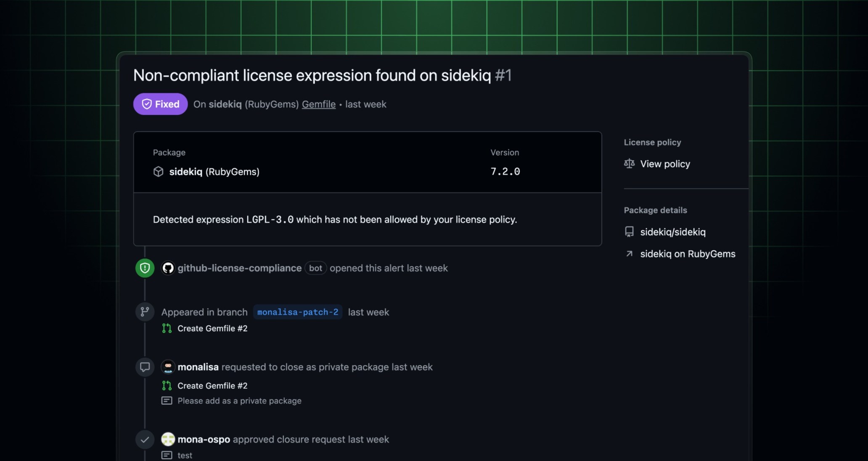Click the package cube icon beside sidekiq
This screenshot has width=868, height=461.
[158, 172]
